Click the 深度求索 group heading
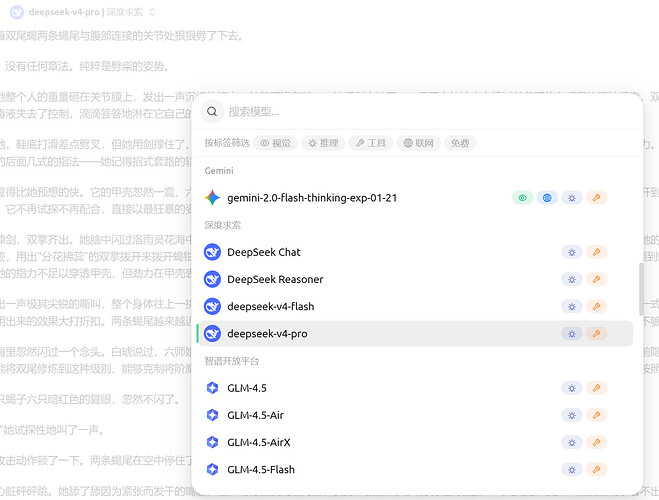The width and height of the screenshot is (659, 500). pos(223,225)
